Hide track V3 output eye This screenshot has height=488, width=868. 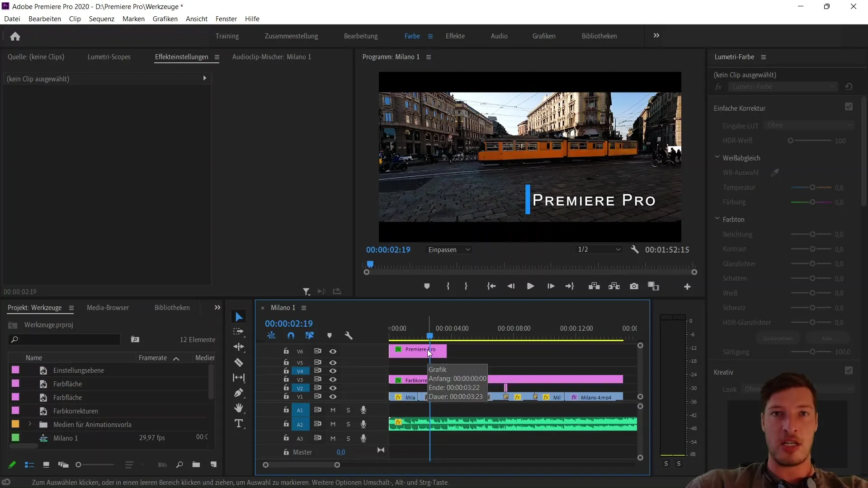[x=333, y=380]
